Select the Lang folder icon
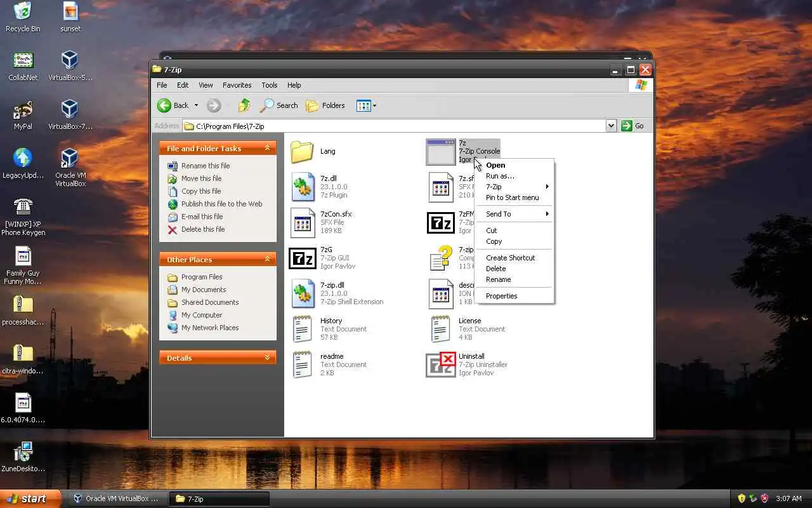The width and height of the screenshot is (812, 508). [303, 152]
